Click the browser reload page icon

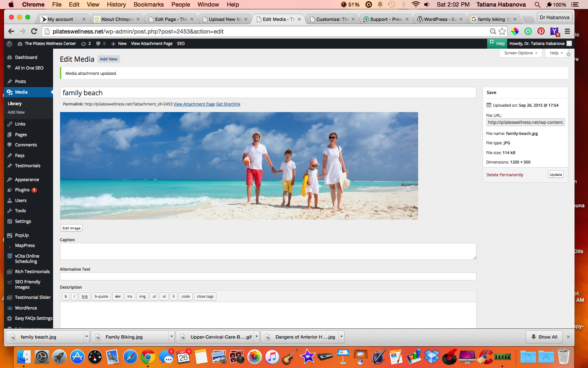(x=34, y=31)
